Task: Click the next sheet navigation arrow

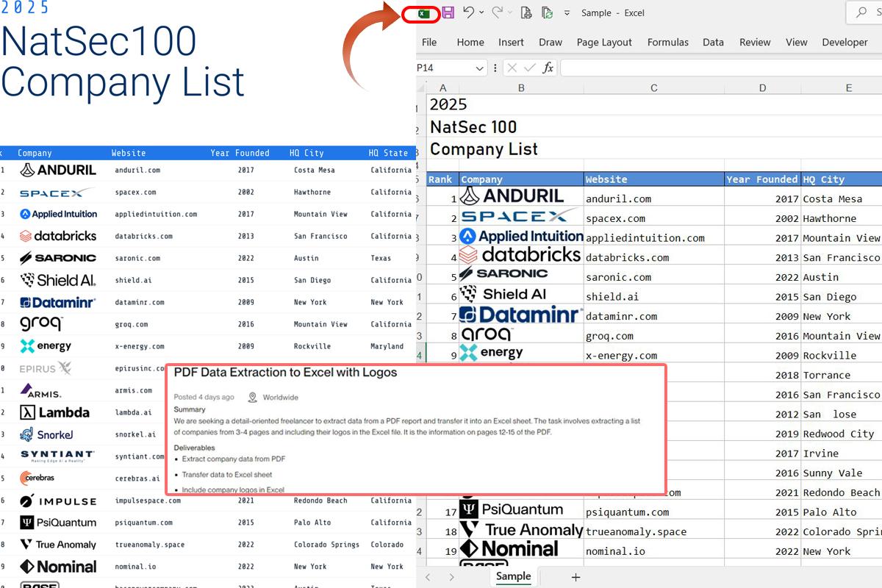Action: pyautogui.click(x=451, y=577)
